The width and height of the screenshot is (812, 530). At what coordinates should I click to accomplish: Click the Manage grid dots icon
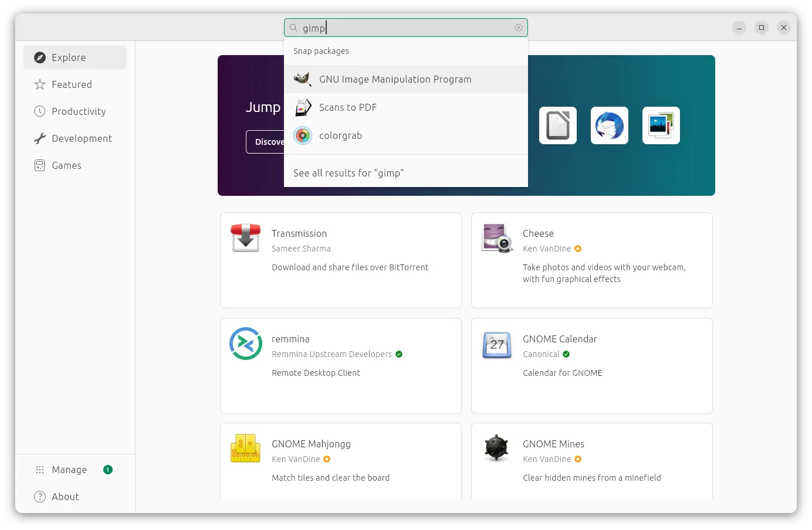pos(40,470)
